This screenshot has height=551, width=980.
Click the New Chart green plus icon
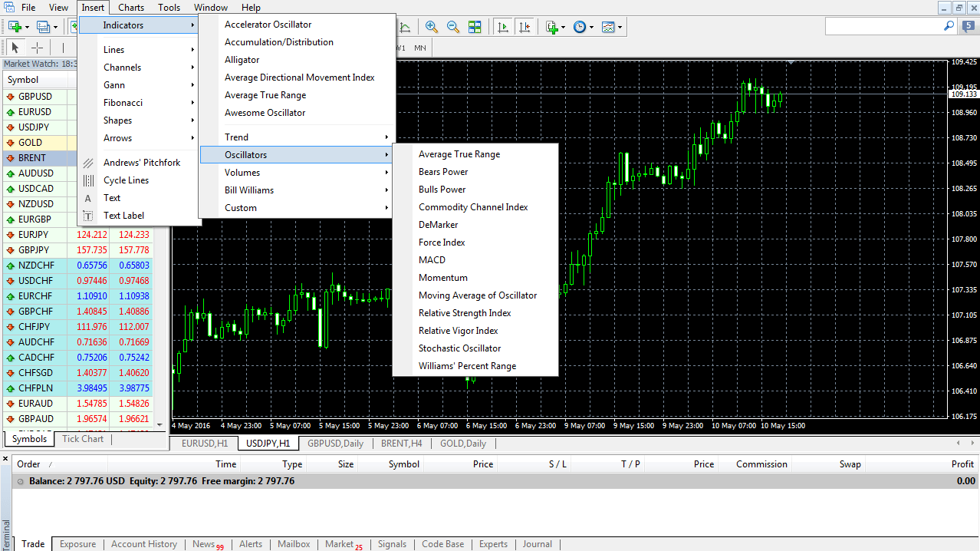coord(15,27)
